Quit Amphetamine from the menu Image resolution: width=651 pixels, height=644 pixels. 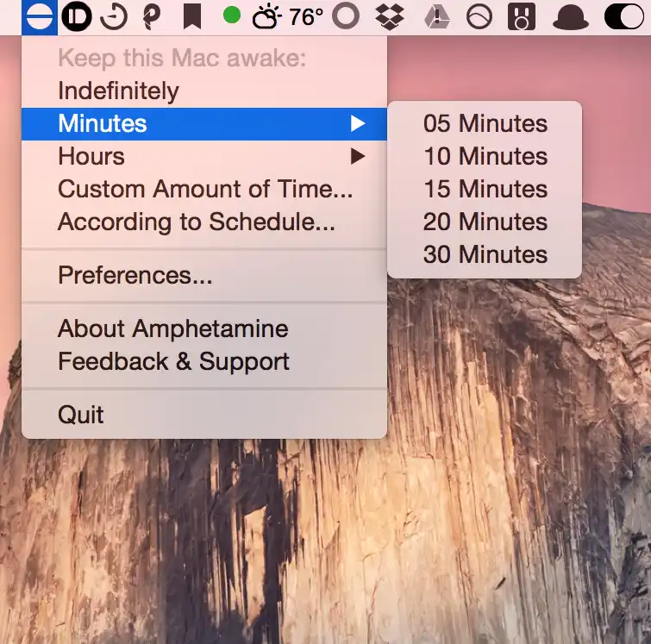81,415
